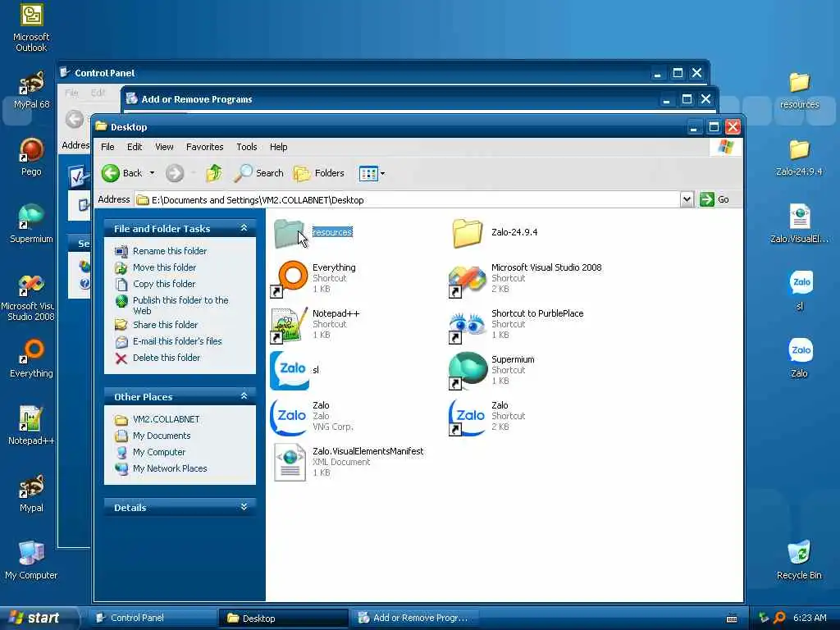Select My Computer desktop icon

click(x=31, y=560)
